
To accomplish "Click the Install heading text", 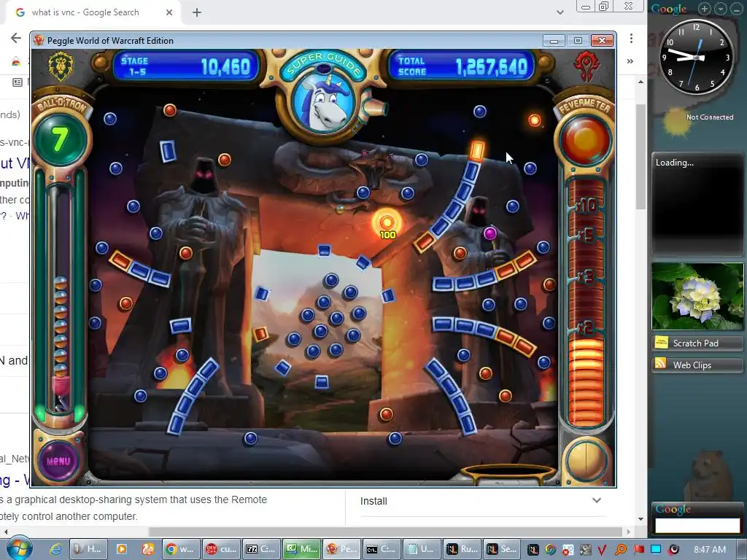I will point(373,501).
